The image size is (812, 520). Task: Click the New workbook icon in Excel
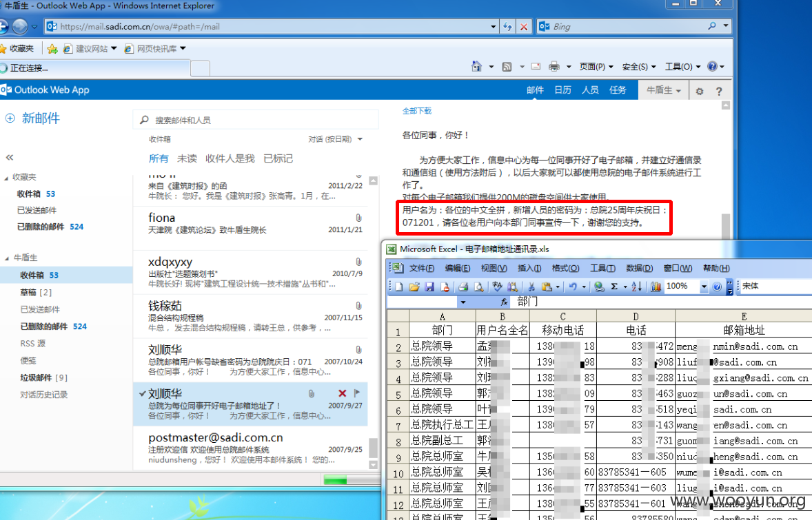(398, 287)
